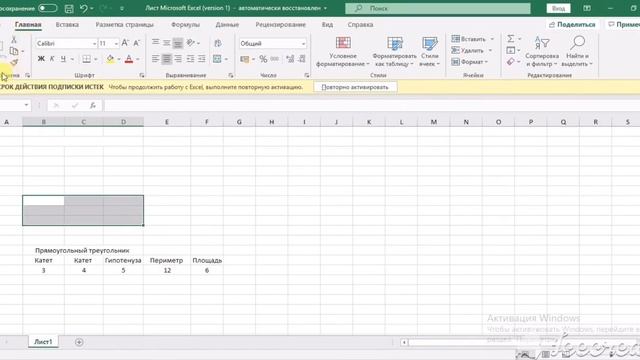Screen dimensions: 640x360
Task: Click the Decrease Indent icon
Action: (190, 59)
